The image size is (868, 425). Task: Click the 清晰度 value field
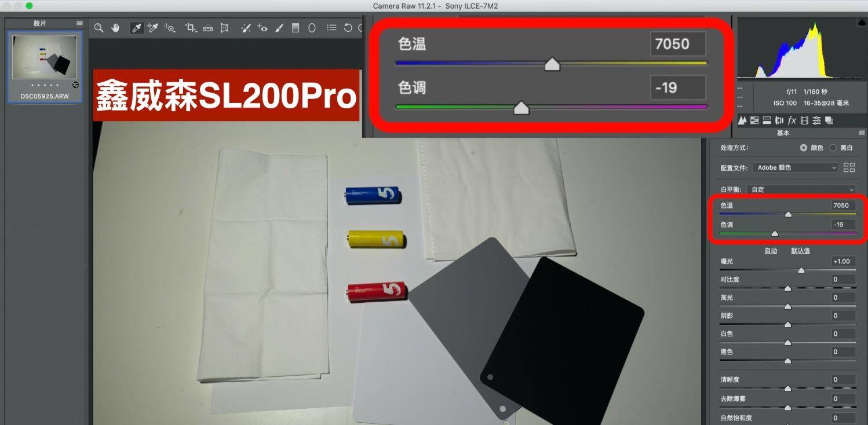click(x=843, y=380)
